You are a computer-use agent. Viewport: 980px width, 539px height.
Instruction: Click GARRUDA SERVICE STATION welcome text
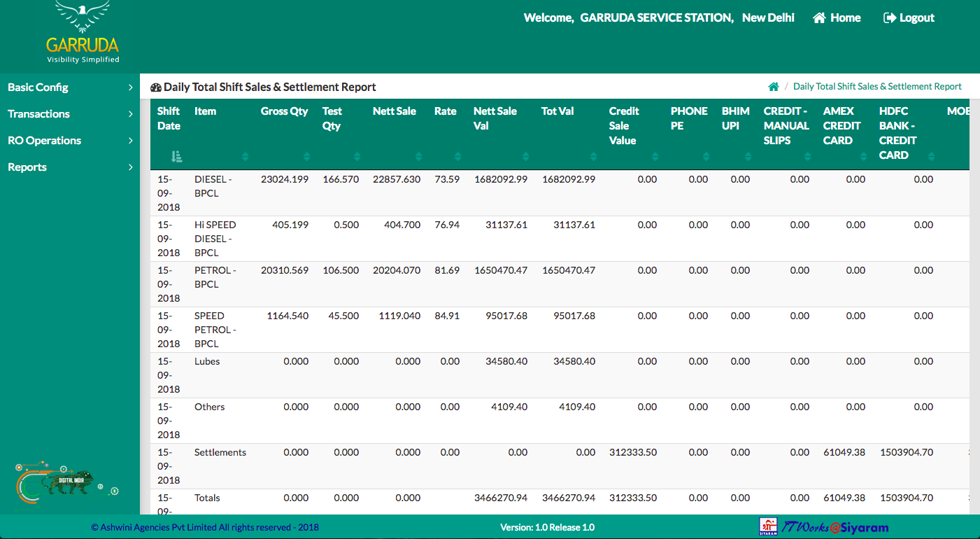click(x=657, y=18)
